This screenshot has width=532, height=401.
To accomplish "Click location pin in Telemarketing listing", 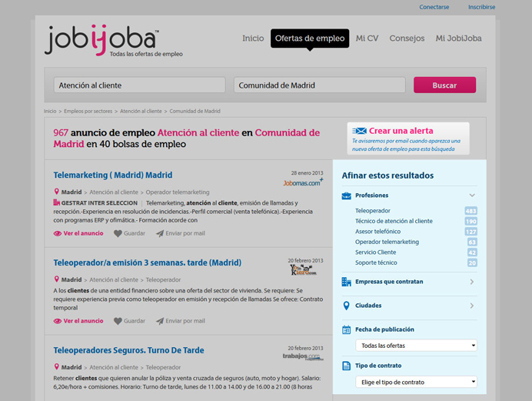I will coord(57,192).
